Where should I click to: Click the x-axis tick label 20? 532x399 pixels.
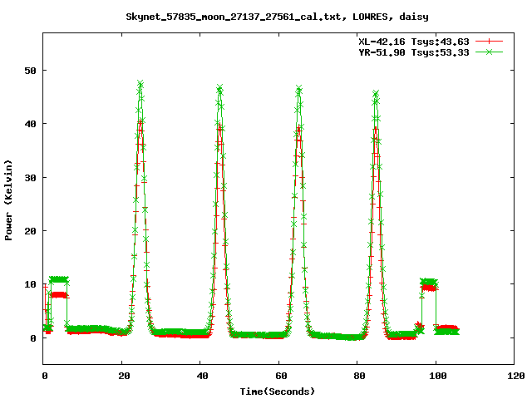124,376
